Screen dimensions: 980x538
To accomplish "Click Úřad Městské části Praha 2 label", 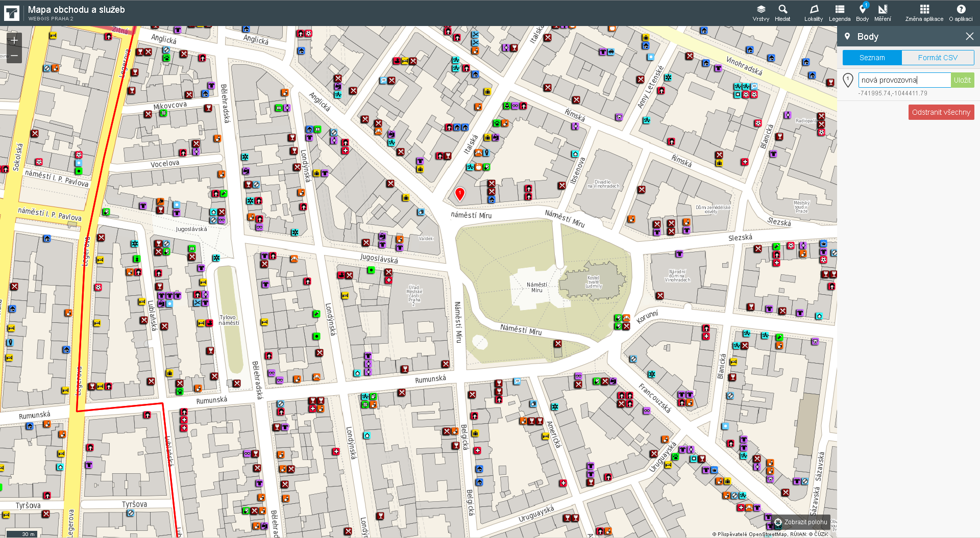I will click(414, 296).
